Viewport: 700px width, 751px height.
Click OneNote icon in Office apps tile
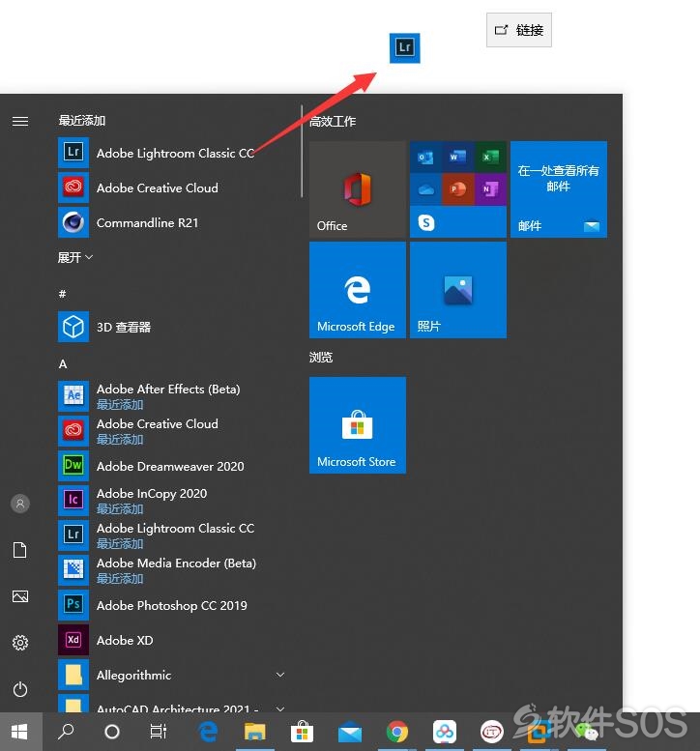click(x=490, y=189)
